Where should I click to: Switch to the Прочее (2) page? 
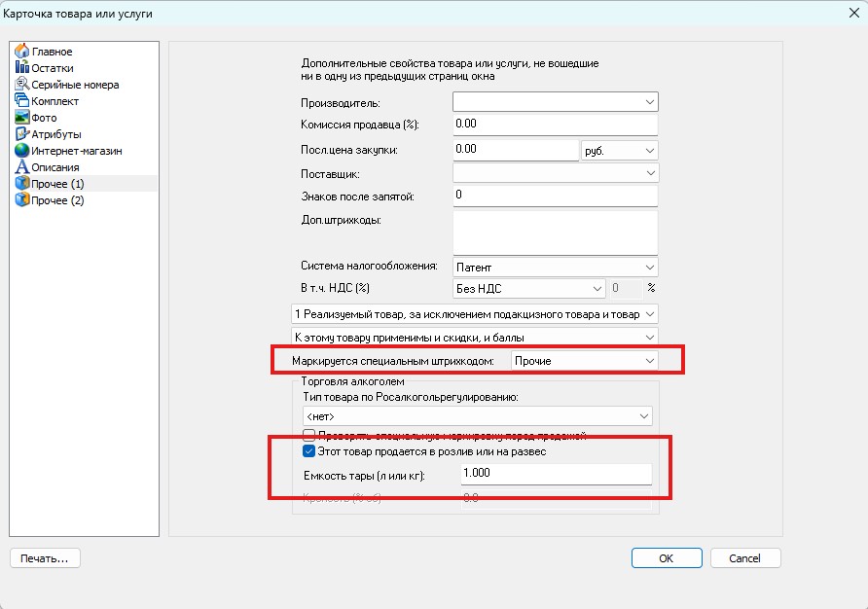(x=57, y=200)
